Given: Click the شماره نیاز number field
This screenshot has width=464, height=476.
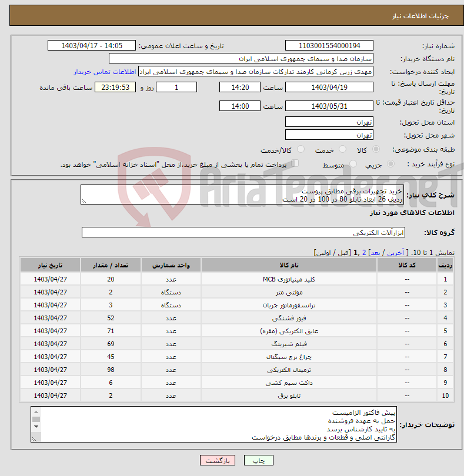Looking at the screenshot, I should 329,45.
